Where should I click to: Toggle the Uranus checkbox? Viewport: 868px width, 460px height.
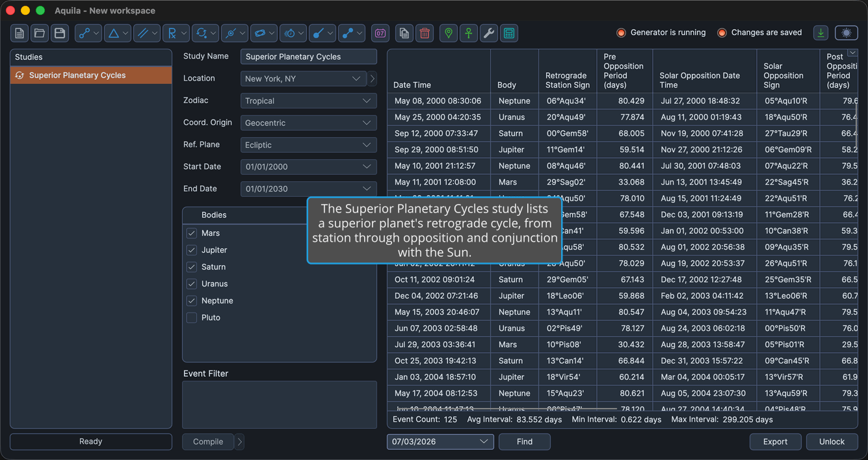(x=192, y=284)
